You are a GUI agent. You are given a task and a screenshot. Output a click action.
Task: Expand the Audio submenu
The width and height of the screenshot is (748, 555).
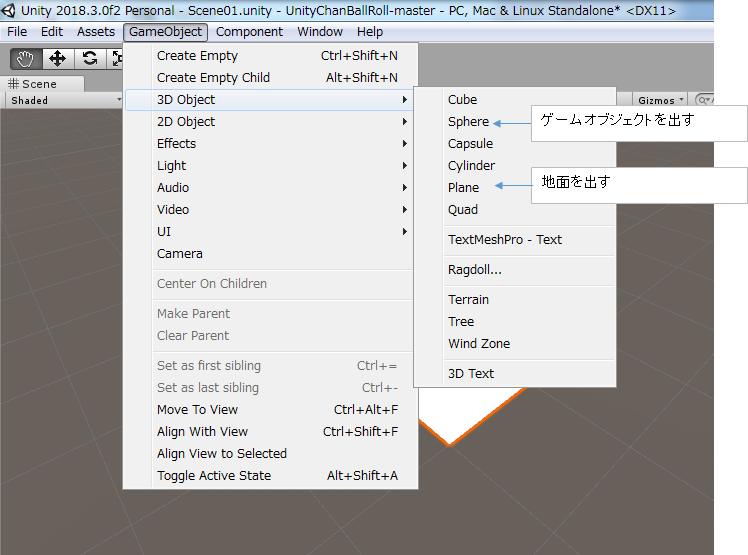[x=271, y=188]
